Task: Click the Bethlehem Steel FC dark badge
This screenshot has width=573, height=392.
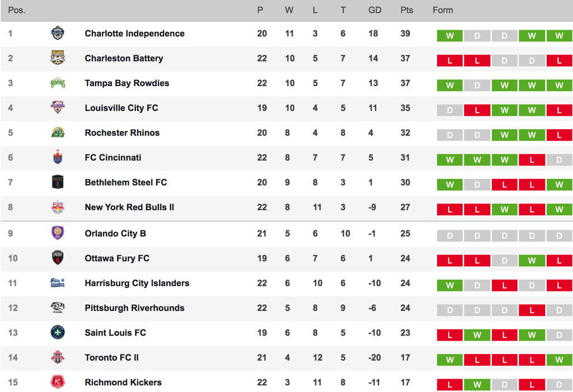Action: pyautogui.click(x=58, y=182)
